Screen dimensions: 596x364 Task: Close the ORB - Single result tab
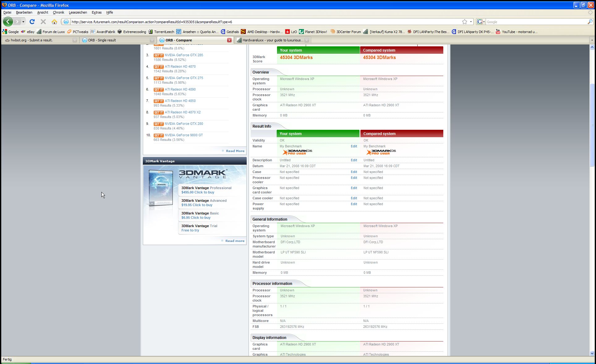(152, 40)
